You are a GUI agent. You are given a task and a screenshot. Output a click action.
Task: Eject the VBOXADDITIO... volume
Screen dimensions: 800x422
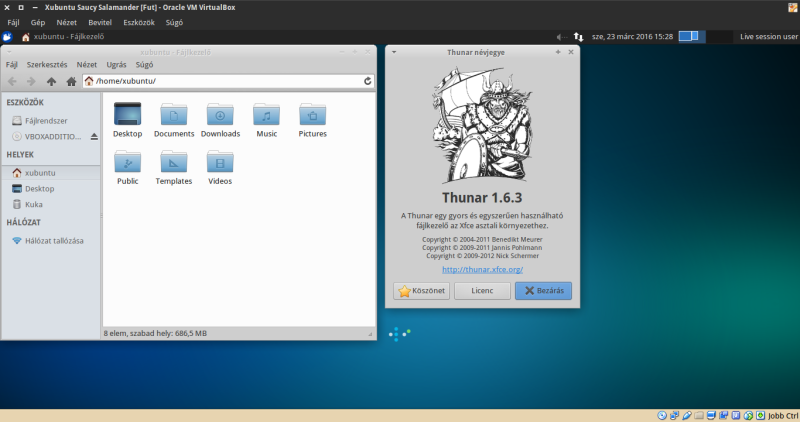pyautogui.click(x=94, y=136)
